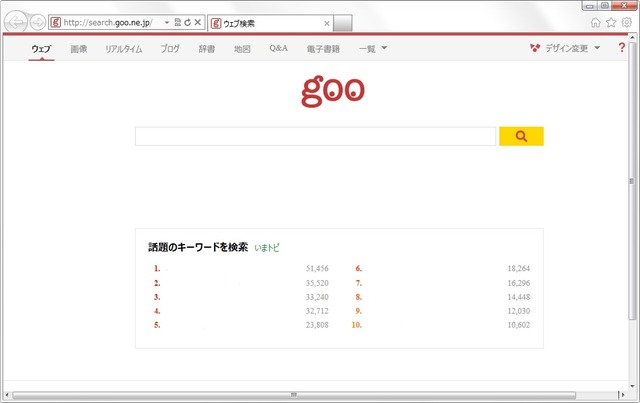Minimize the browser window
This screenshot has height=403, width=640.
pyautogui.click(x=589, y=6)
